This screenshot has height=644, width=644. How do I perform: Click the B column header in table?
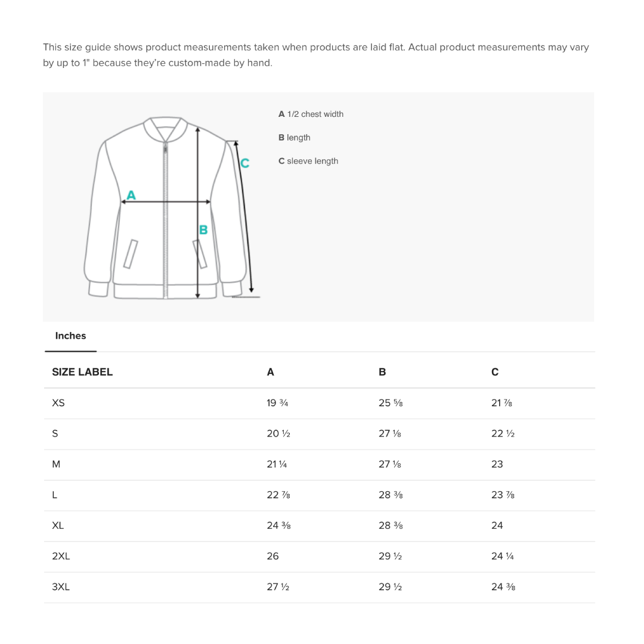click(x=382, y=372)
